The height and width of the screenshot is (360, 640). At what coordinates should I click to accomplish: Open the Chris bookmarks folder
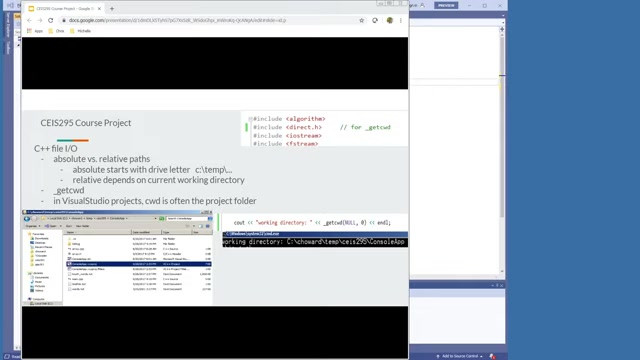pos(56,31)
